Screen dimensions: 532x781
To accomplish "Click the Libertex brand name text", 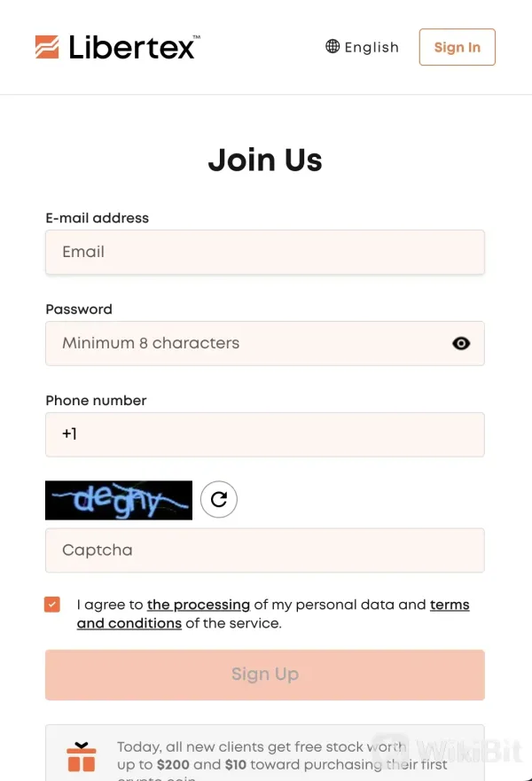I will click(x=133, y=47).
